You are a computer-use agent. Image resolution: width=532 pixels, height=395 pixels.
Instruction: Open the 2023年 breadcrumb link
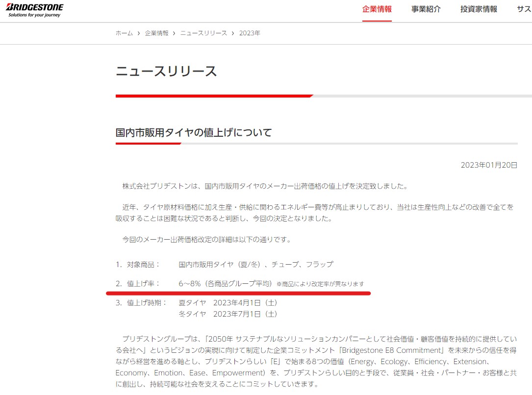pos(250,33)
